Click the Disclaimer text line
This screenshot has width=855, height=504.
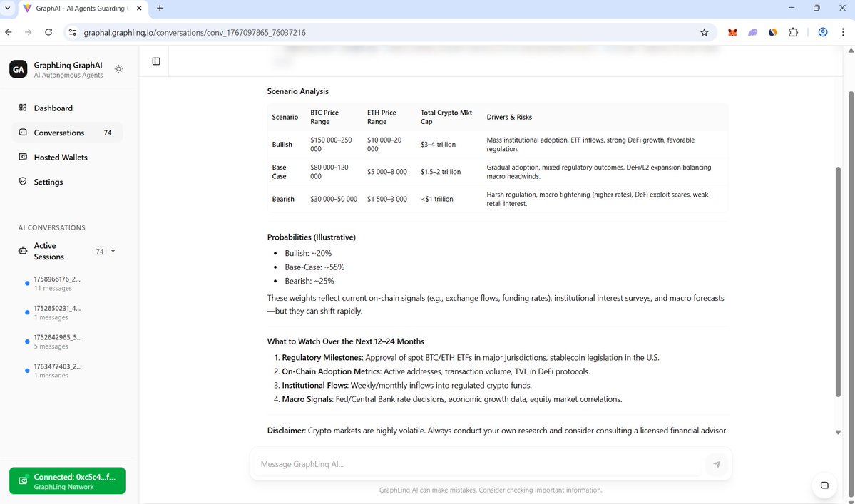(x=496, y=431)
